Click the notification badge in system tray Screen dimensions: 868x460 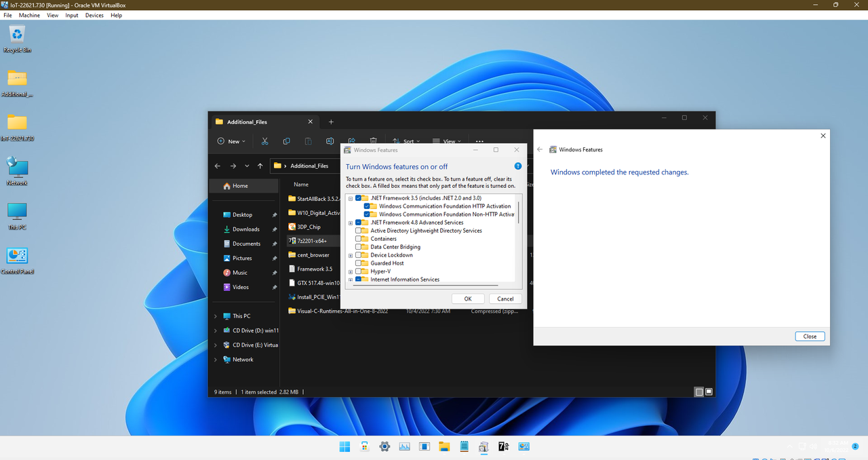pos(856,446)
